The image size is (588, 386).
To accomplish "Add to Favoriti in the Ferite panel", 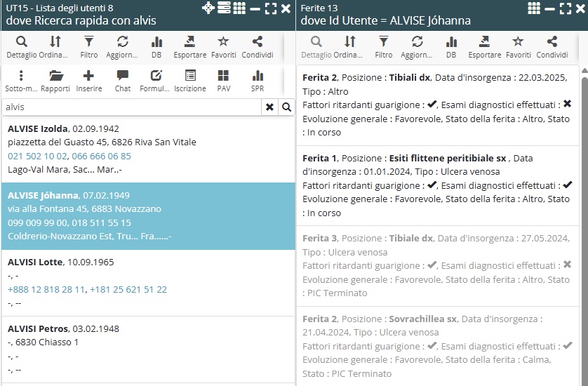I will [x=518, y=47].
